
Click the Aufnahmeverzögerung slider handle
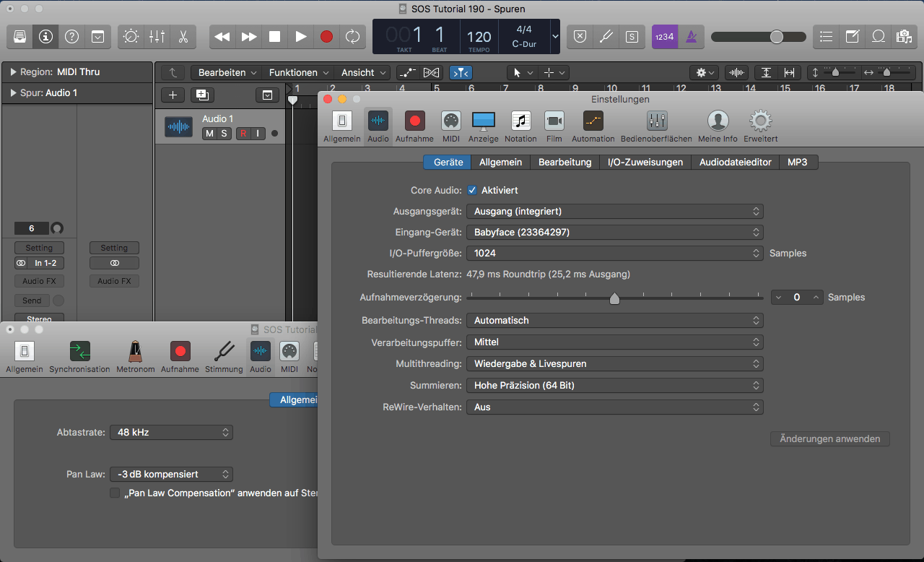(x=614, y=298)
